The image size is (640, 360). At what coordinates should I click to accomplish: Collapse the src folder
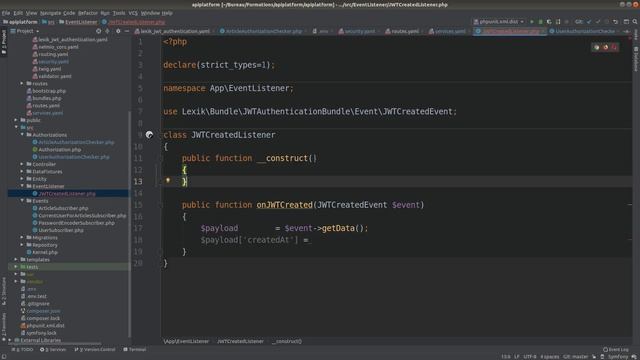point(16,127)
